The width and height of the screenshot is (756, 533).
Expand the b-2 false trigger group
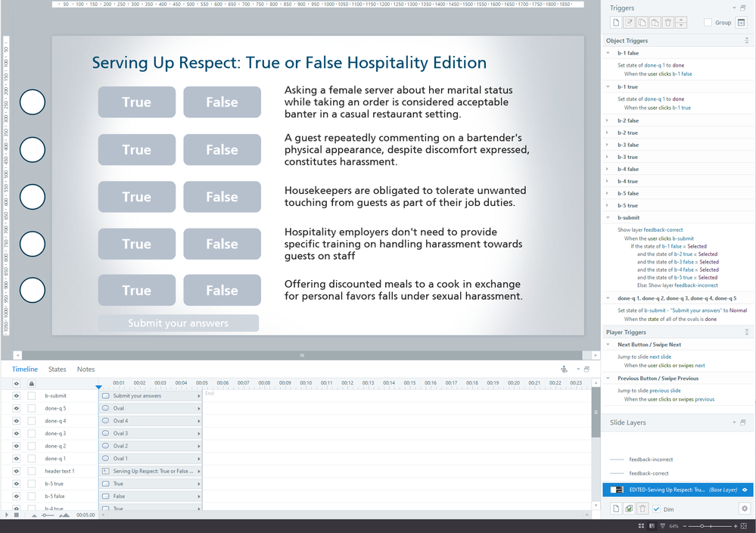(x=608, y=120)
